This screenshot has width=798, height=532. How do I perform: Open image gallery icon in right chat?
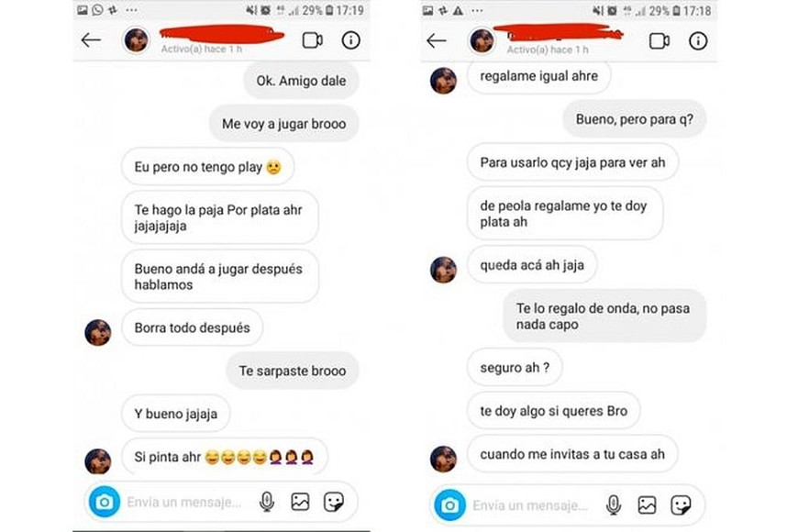647,505
